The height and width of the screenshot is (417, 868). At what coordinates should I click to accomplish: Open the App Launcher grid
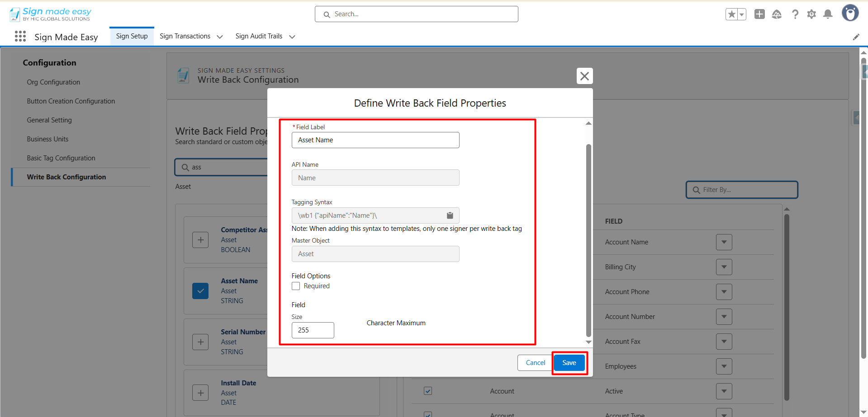tap(20, 37)
